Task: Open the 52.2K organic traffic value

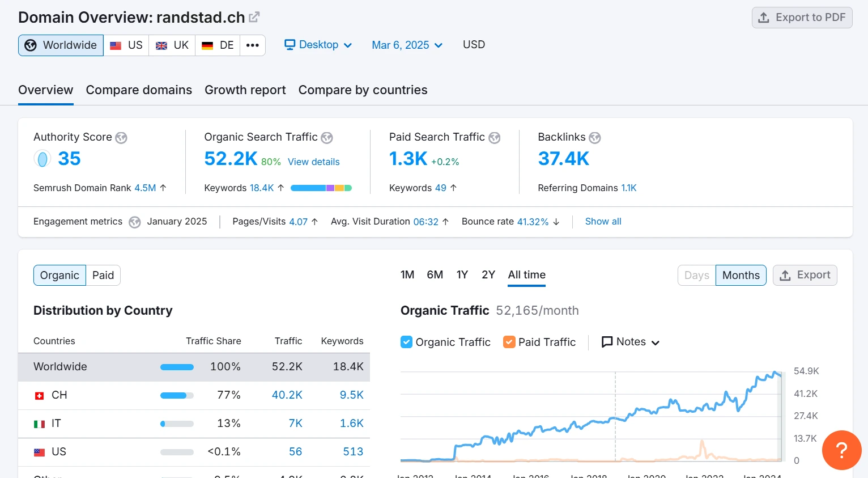Action: click(x=231, y=159)
